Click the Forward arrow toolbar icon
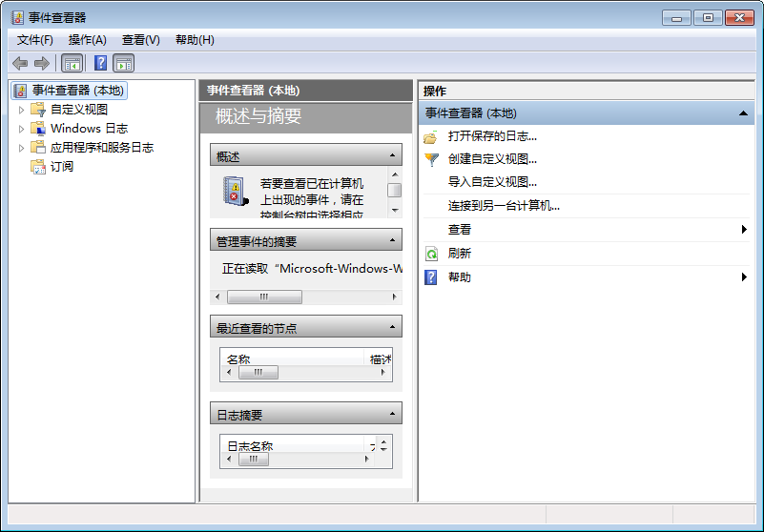 point(41,63)
